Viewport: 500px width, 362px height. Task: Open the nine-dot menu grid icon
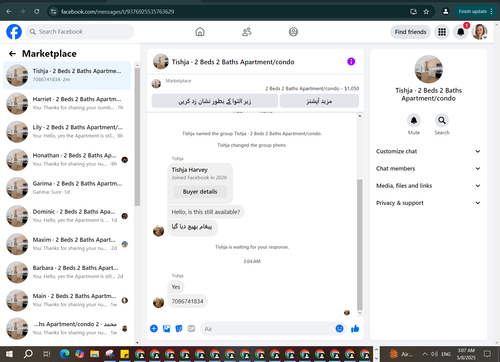[442, 32]
